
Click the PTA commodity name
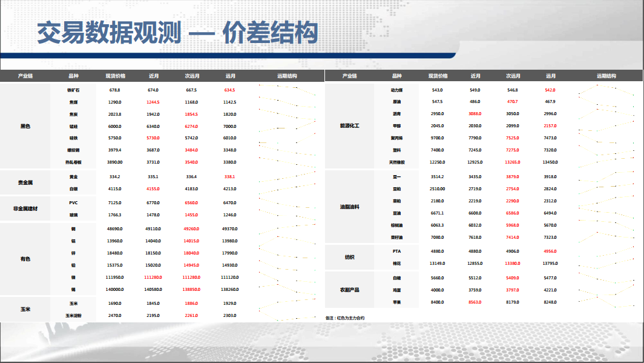click(397, 251)
